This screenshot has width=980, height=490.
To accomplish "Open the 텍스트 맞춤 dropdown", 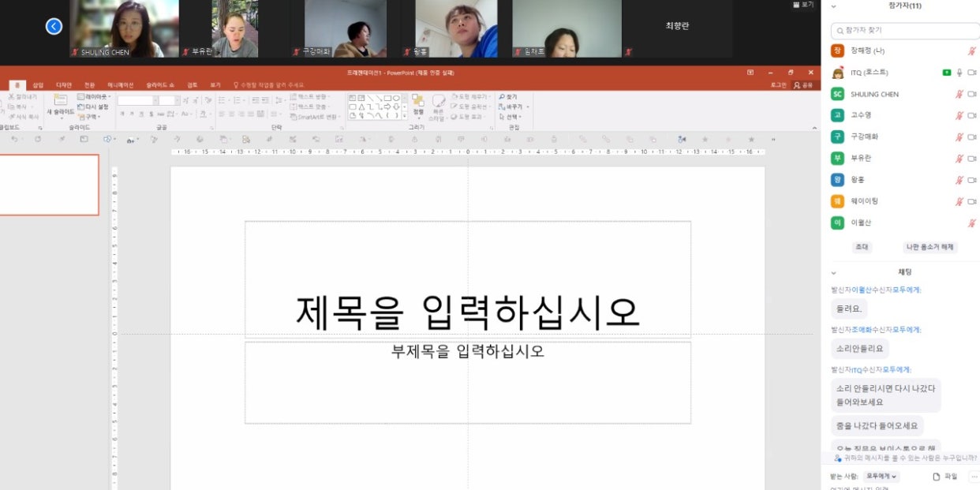I will click(x=310, y=107).
